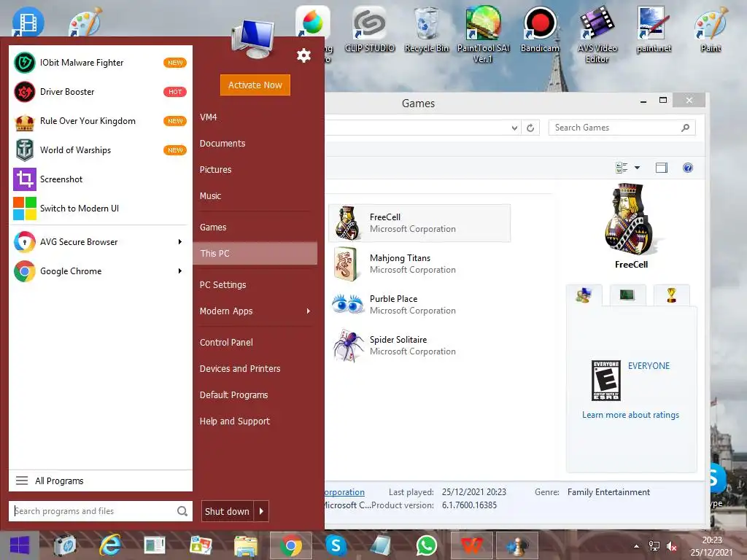This screenshot has height=560, width=747.
Task: Click the change view icon in Games toolbar
Action: click(x=622, y=168)
